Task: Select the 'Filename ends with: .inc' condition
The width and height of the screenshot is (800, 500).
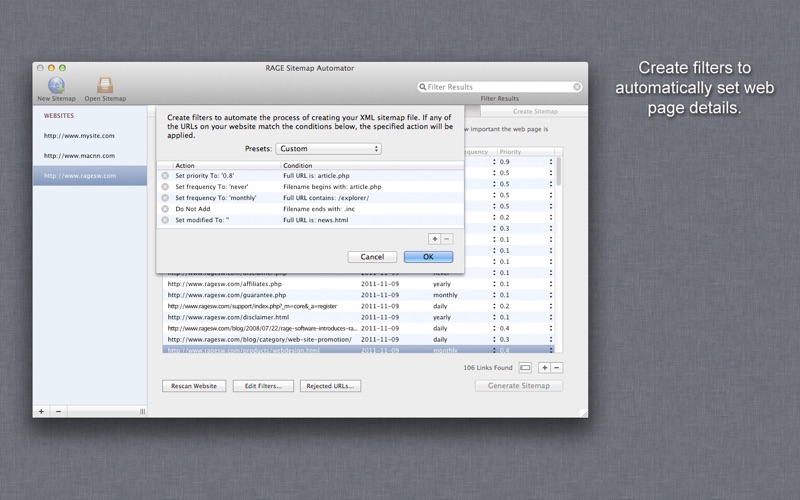Action: [x=319, y=209]
